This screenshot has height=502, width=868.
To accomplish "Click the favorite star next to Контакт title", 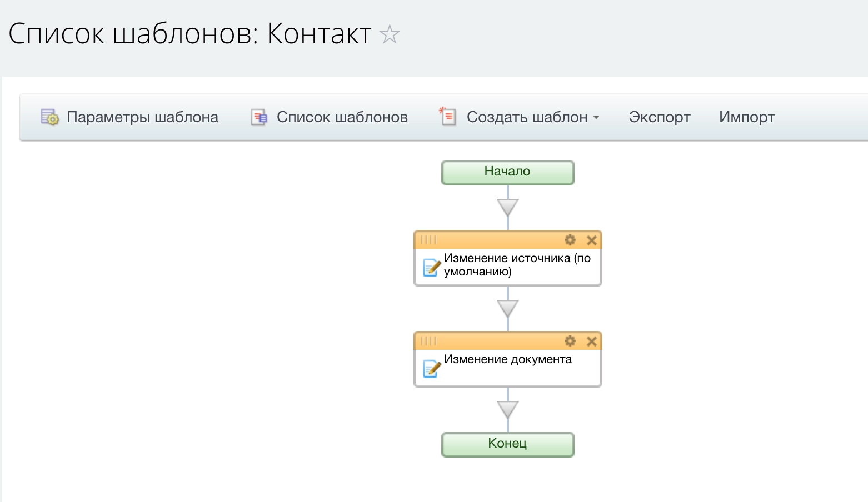I will pyautogui.click(x=390, y=34).
